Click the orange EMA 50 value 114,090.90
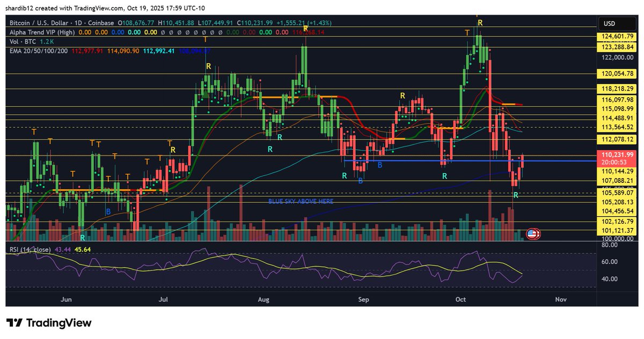Image resolution: width=644 pixels, height=339 pixels. [x=123, y=50]
